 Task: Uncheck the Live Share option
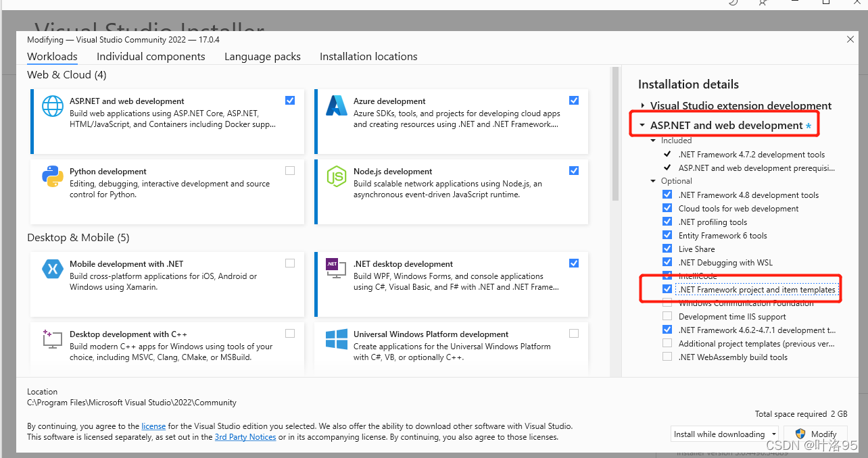(x=667, y=249)
